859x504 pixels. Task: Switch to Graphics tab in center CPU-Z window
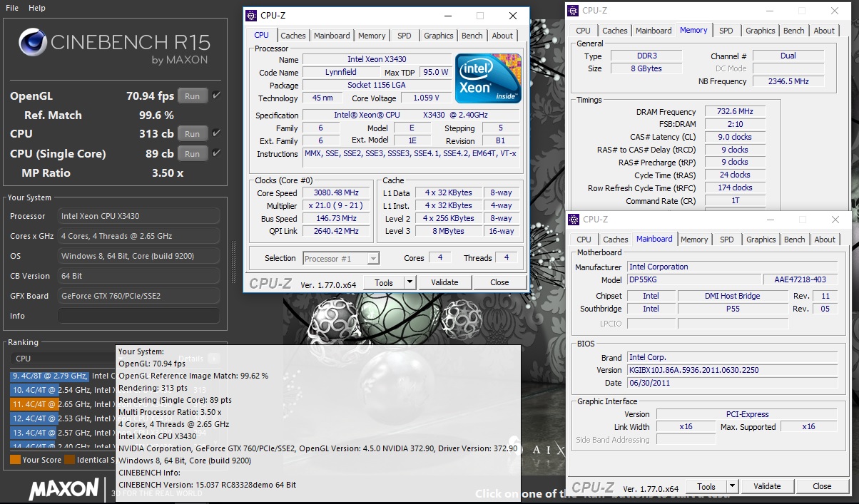438,36
